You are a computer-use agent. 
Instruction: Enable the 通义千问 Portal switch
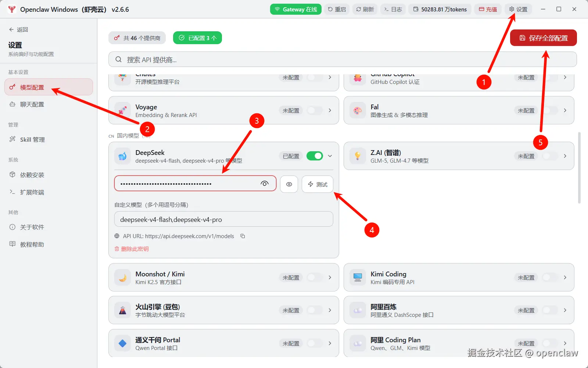click(315, 343)
